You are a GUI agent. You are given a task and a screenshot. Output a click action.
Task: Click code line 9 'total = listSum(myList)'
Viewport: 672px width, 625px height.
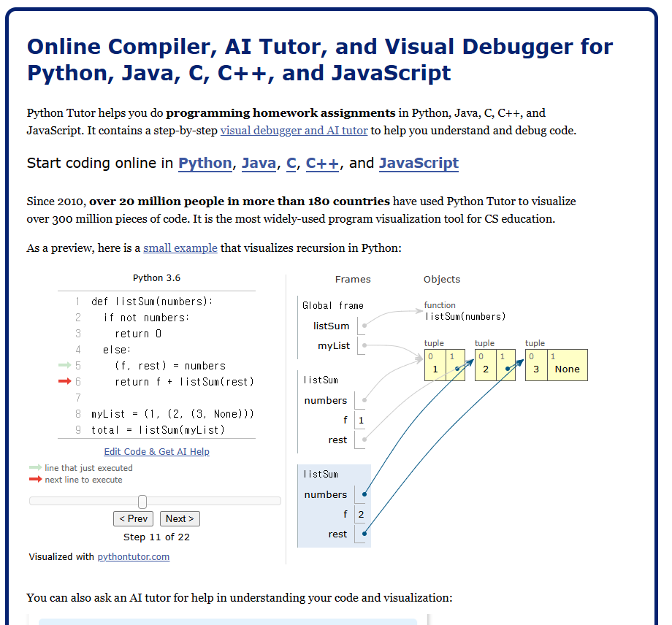[159, 429]
